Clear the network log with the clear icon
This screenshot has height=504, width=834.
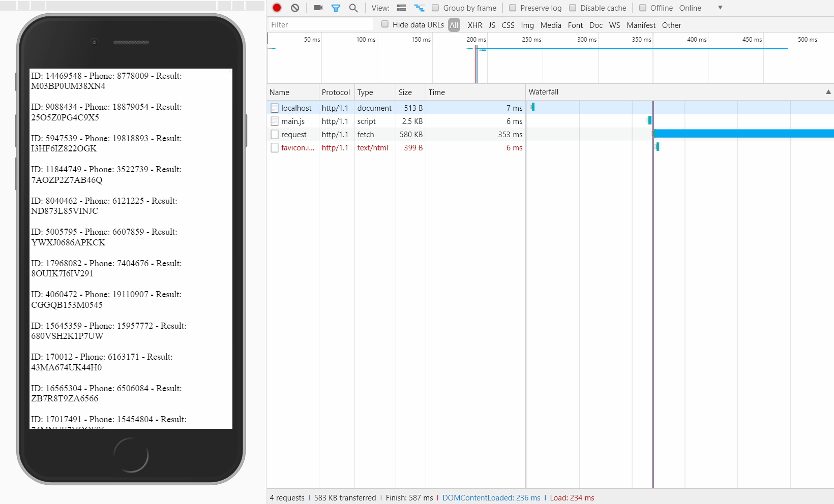pyautogui.click(x=295, y=8)
